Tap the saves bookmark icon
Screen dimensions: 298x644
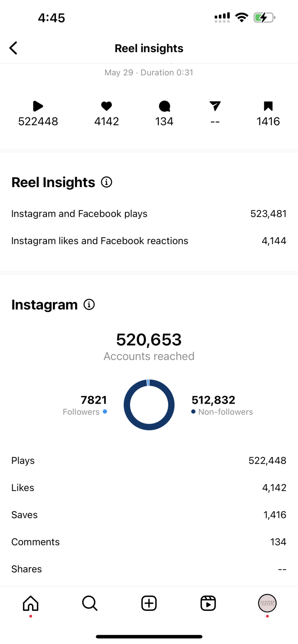pyautogui.click(x=268, y=106)
